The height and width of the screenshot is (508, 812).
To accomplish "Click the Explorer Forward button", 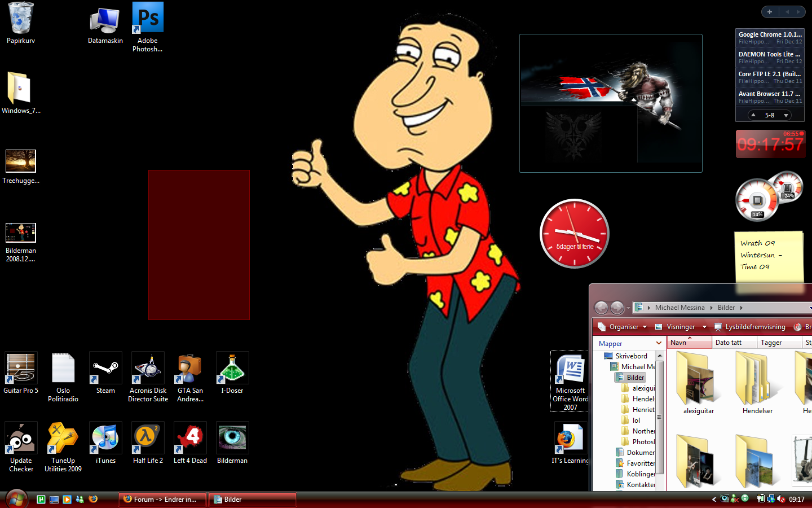I will click(617, 308).
